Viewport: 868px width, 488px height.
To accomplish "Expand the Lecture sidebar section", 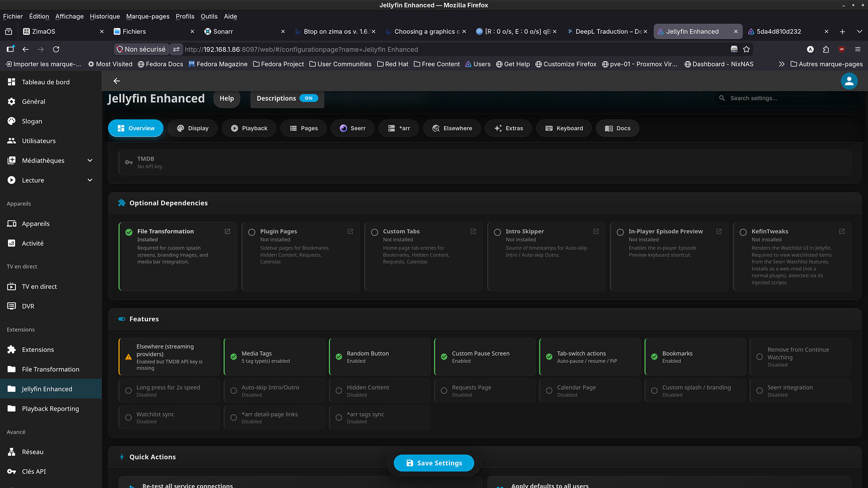I will click(90, 180).
